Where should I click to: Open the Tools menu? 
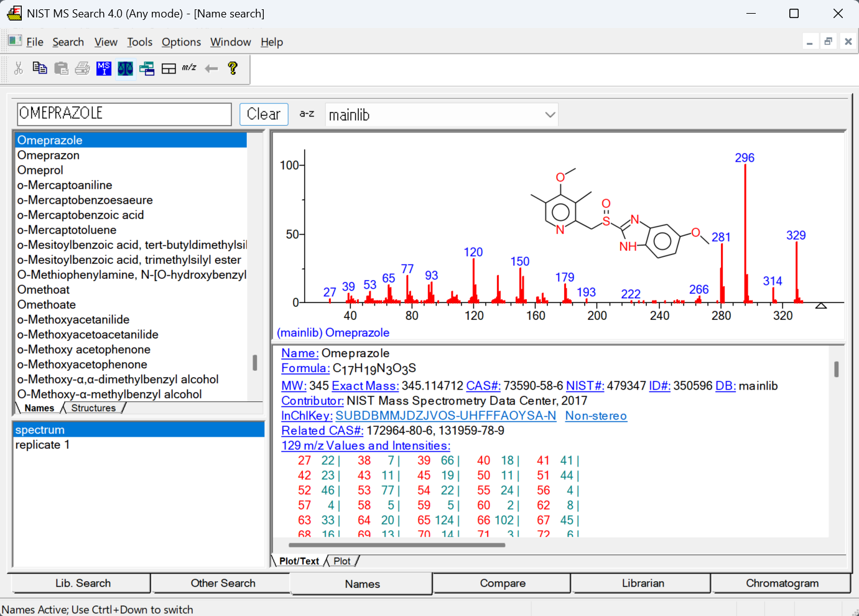pyautogui.click(x=139, y=42)
